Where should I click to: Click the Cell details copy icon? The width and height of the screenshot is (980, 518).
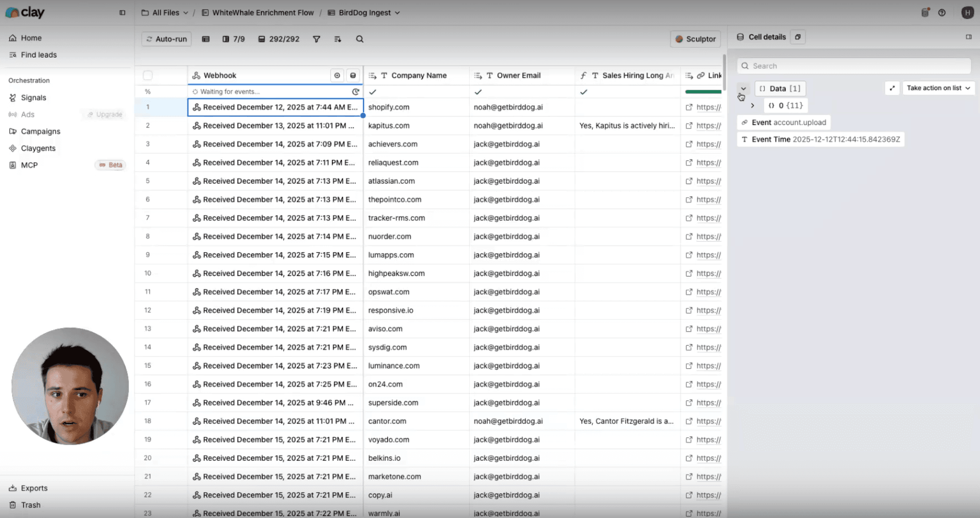[798, 37]
